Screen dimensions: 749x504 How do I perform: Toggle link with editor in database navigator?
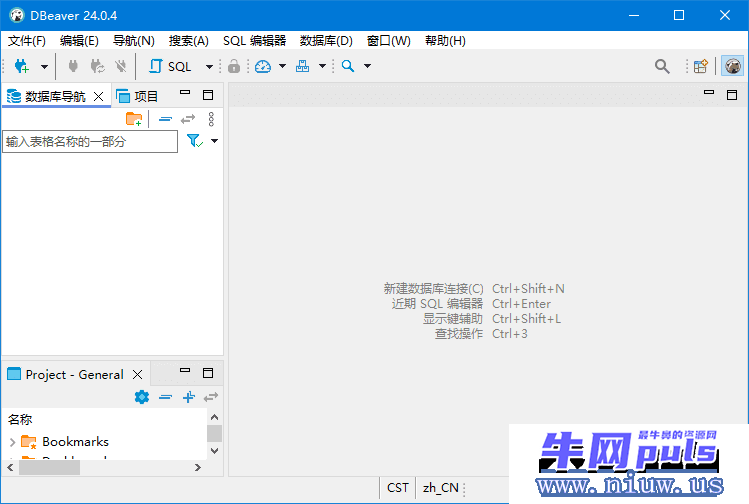point(188,119)
